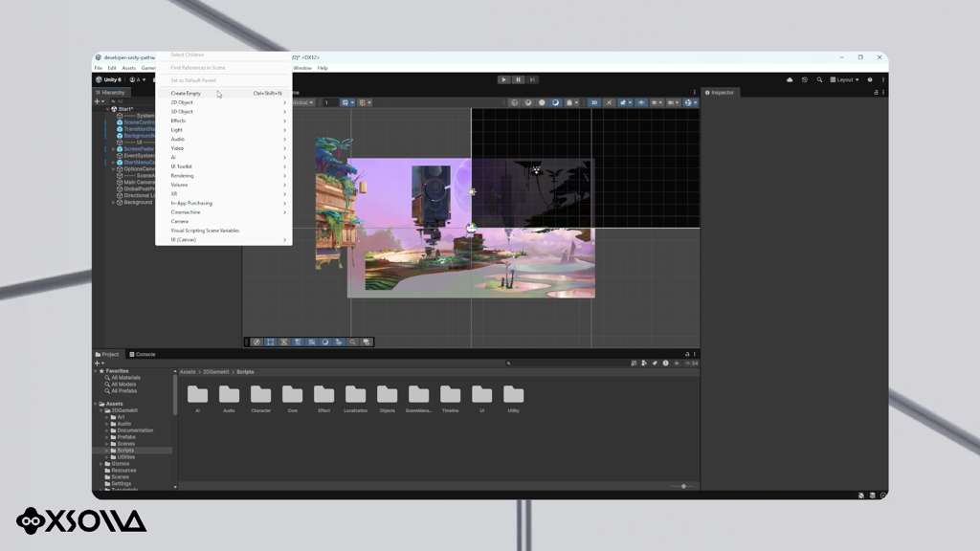Screen dimensions: 980x551
Task: Click the All Prefabs favorites filter
Action: pos(123,391)
